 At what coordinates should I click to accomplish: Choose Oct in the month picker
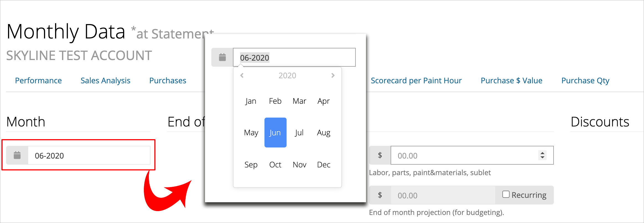[x=275, y=165]
